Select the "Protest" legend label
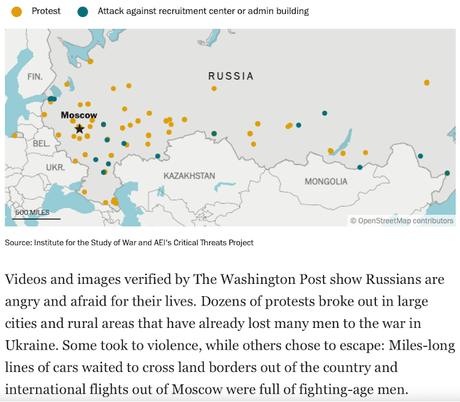Screen dimensions: 460x402 coord(46,11)
